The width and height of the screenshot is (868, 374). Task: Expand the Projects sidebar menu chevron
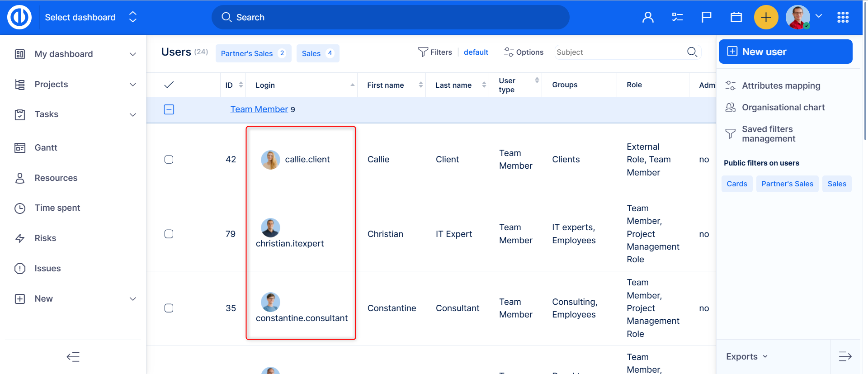point(133,85)
